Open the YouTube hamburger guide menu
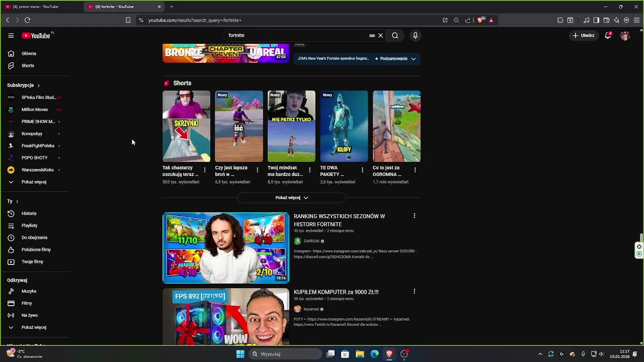 11,36
